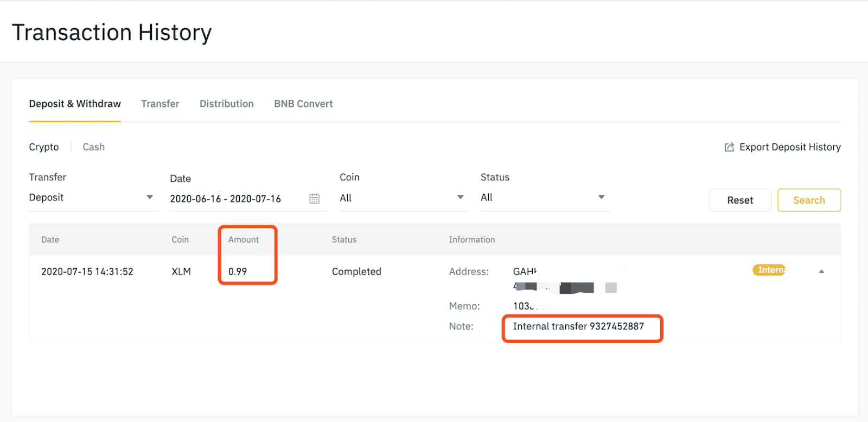The width and height of the screenshot is (868, 422).
Task: Open the date range calendar icon
Action: click(314, 199)
